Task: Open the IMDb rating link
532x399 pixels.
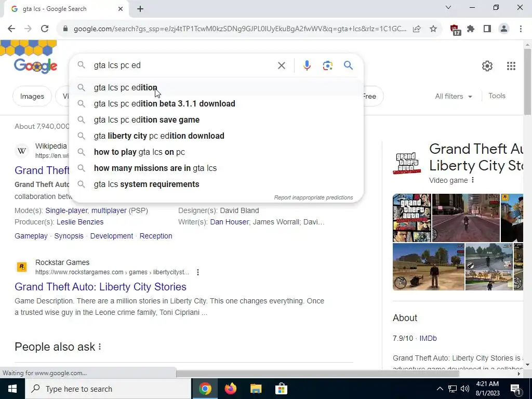Action: [428, 338]
